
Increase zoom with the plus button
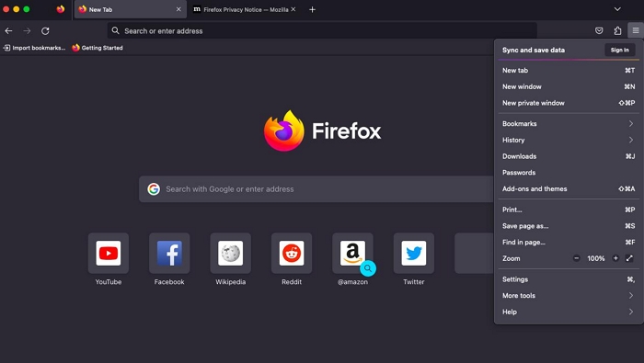615,258
